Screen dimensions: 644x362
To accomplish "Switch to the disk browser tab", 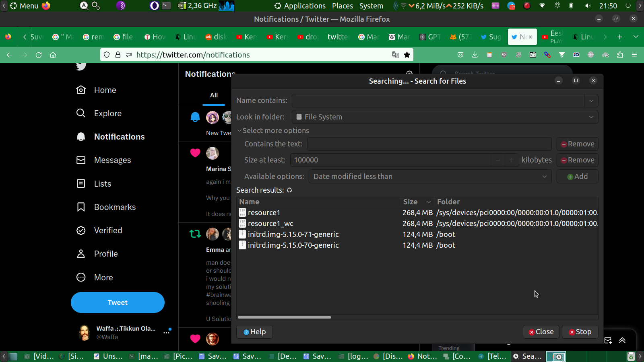I will coord(216,37).
